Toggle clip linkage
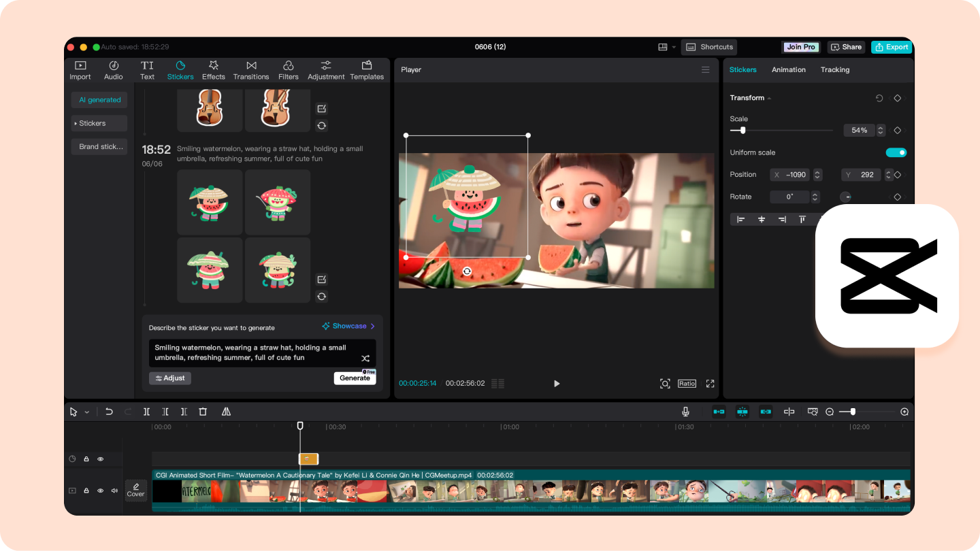 point(766,412)
